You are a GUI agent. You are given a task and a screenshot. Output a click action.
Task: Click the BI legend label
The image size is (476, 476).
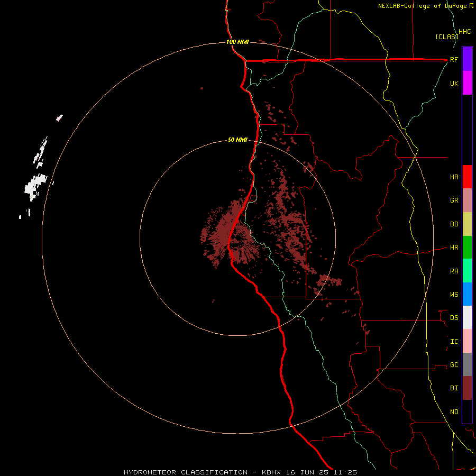click(454, 388)
